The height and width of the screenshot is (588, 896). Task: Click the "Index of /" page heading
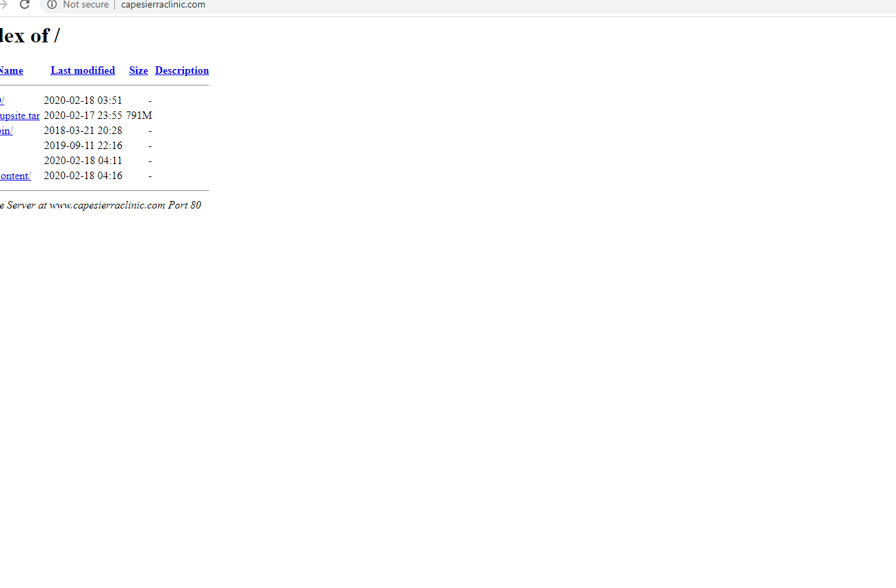click(29, 36)
